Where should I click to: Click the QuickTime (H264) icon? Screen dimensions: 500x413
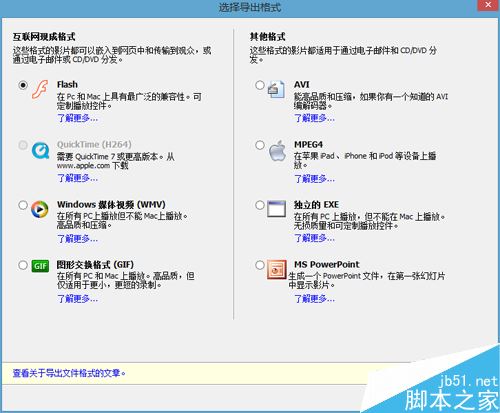(x=40, y=150)
